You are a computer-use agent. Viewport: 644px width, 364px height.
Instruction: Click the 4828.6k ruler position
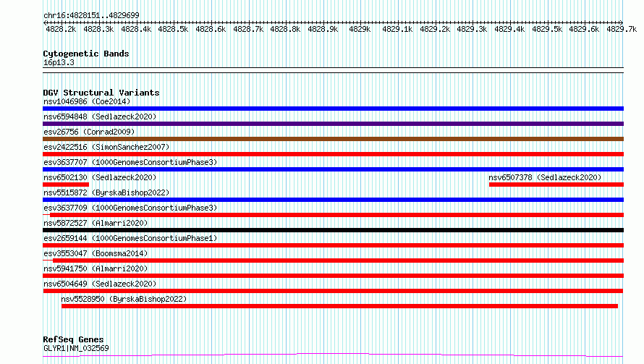click(211, 29)
